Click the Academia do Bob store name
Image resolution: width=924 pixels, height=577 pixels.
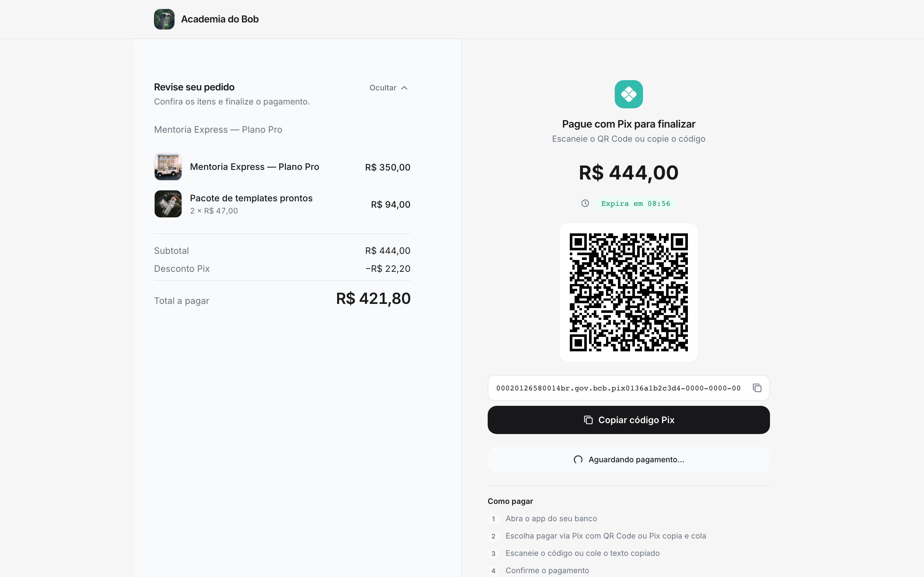point(219,19)
